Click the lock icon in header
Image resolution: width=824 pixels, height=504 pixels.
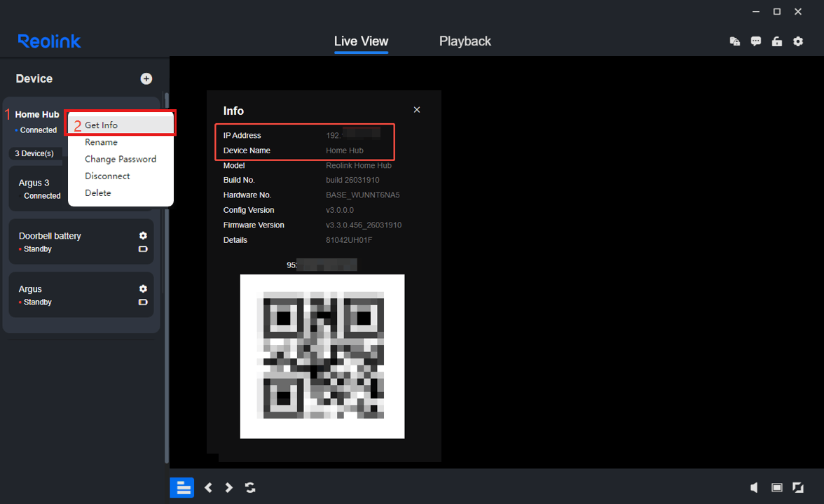(776, 41)
